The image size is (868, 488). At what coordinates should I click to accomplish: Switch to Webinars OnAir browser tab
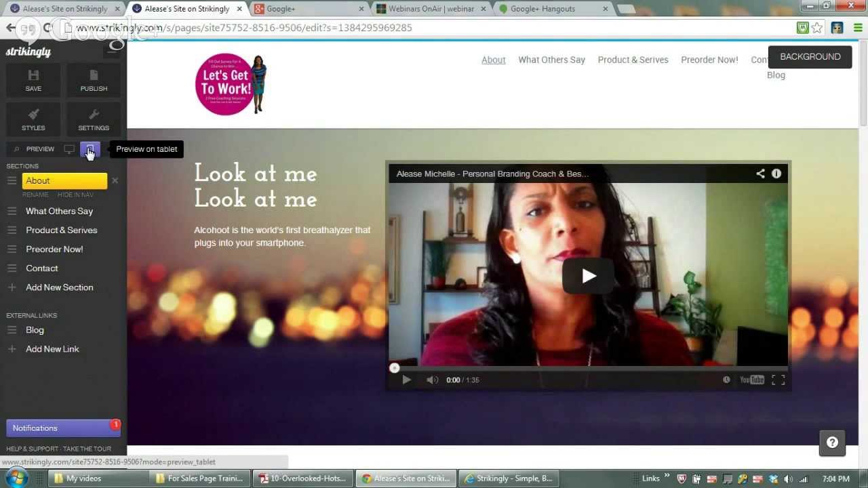click(431, 9)
